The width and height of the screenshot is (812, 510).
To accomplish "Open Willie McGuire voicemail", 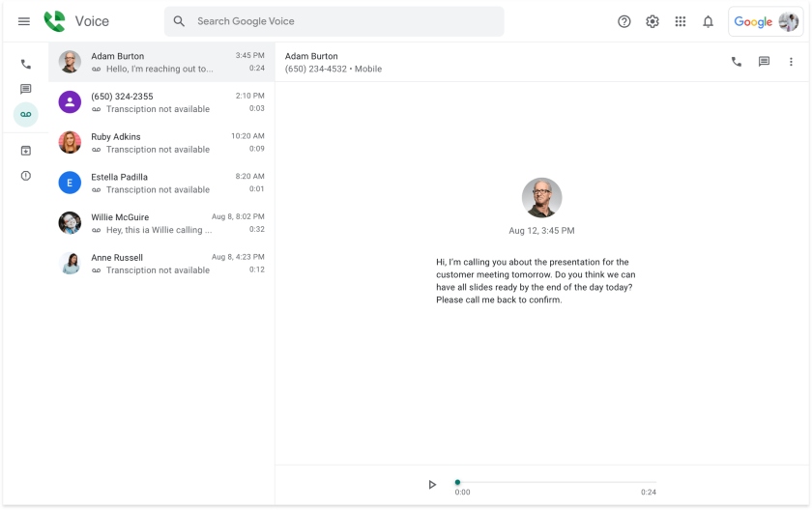I will 161,223.
